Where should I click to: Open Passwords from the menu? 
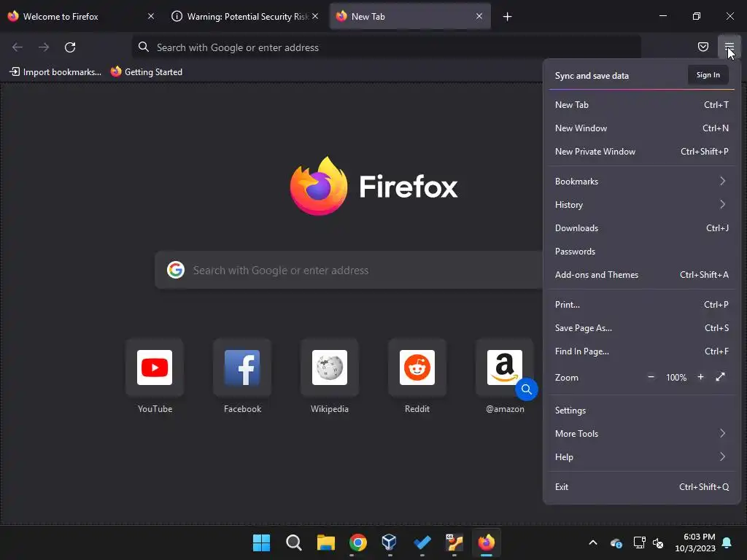[x=641, y=252]
